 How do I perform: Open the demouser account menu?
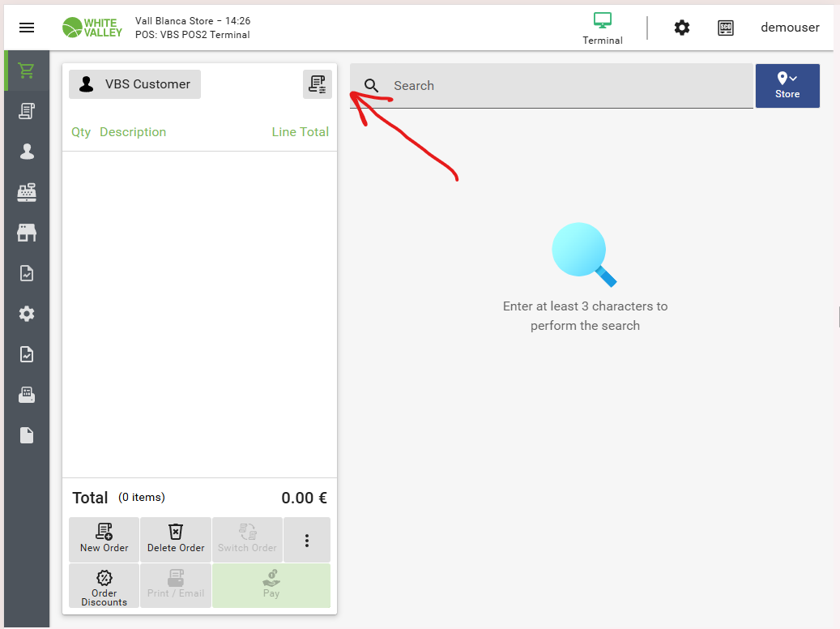click(790, 28)
